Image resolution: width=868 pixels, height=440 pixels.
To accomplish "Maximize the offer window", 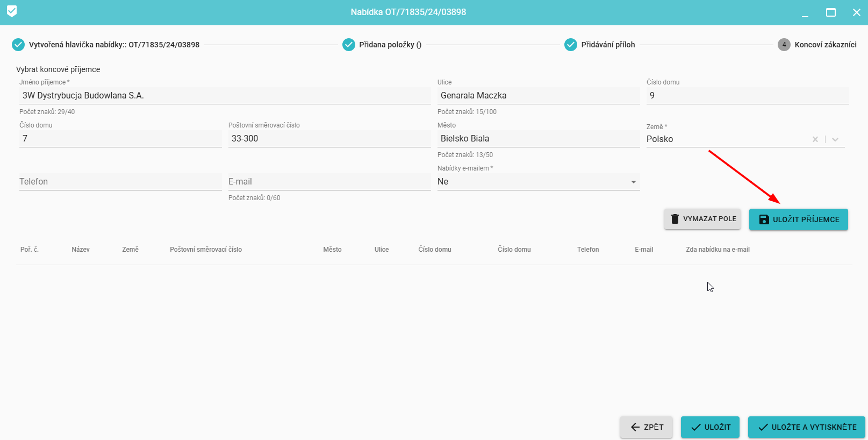I will pos(831,12).
